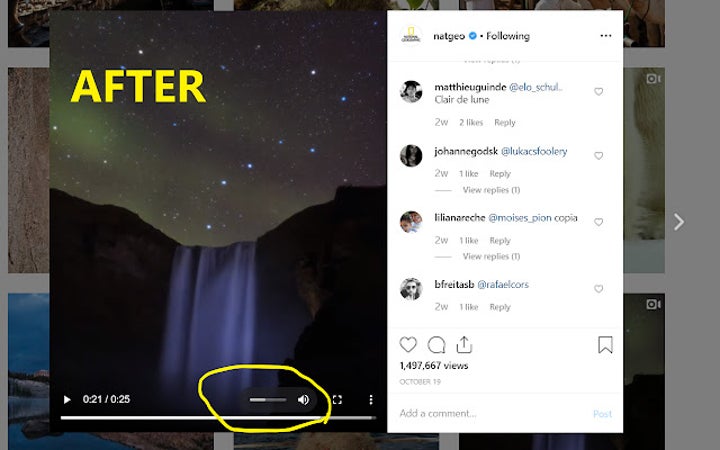
Task: Open the comment bubble icon
Action: [x=436, y=345]
